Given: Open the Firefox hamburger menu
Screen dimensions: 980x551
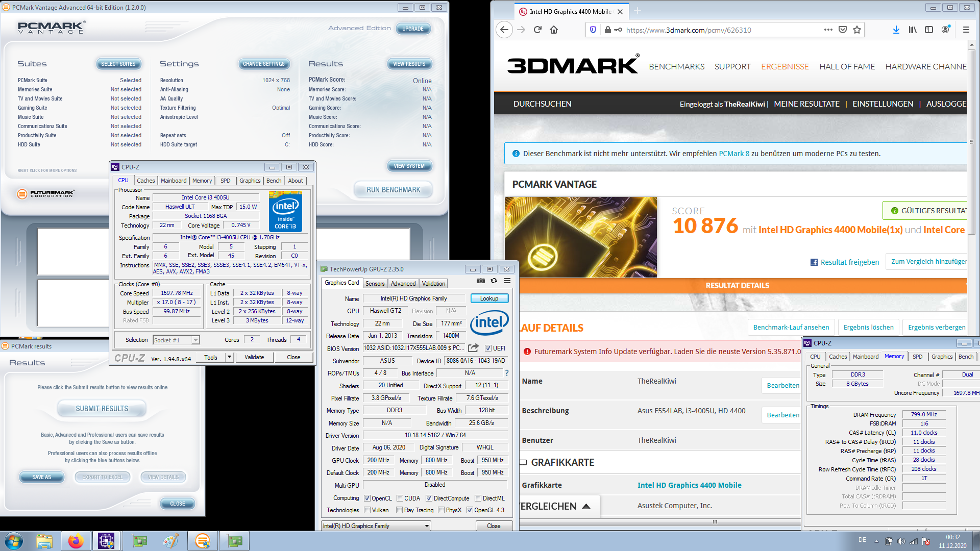Looking at the screenshot, I should [x=966, y=30].
